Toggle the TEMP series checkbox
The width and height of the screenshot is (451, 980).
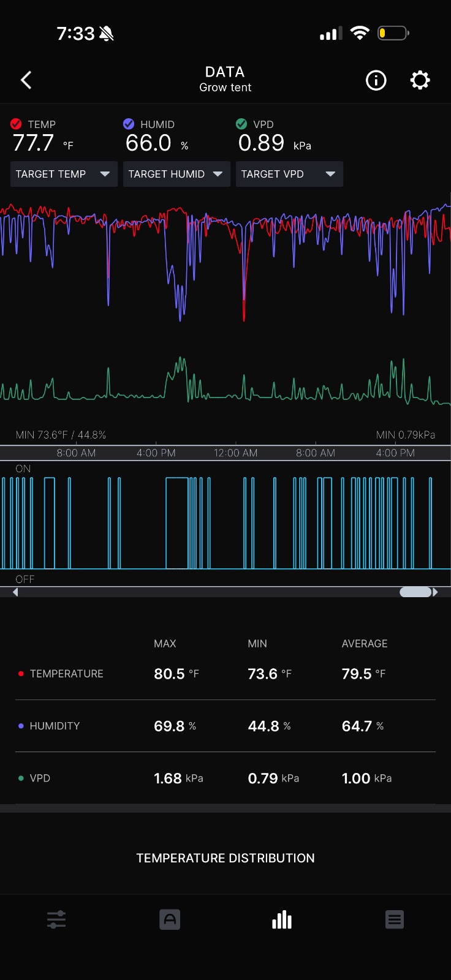[x=16, y=124]
